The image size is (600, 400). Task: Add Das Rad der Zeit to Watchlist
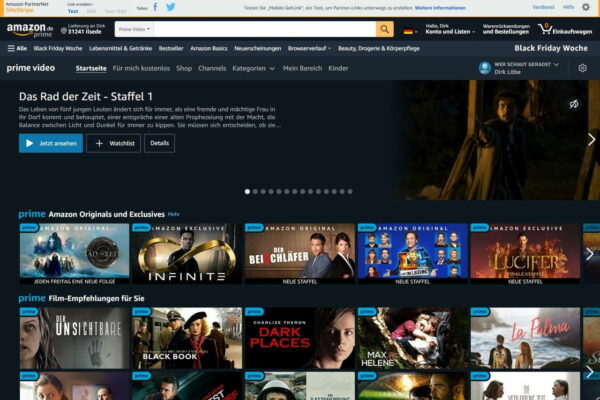pyautogui.click(x=113, y=143)
